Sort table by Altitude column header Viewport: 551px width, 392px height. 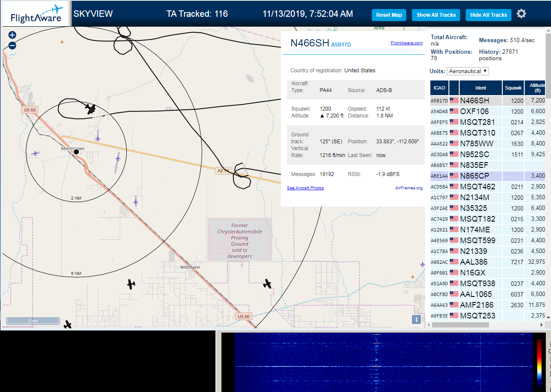pos(536,88)
